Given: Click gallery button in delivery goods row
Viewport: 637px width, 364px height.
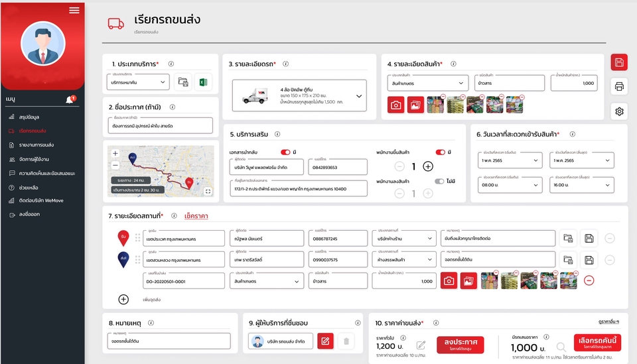Looking at the screenshot, I should coord(468,281).
